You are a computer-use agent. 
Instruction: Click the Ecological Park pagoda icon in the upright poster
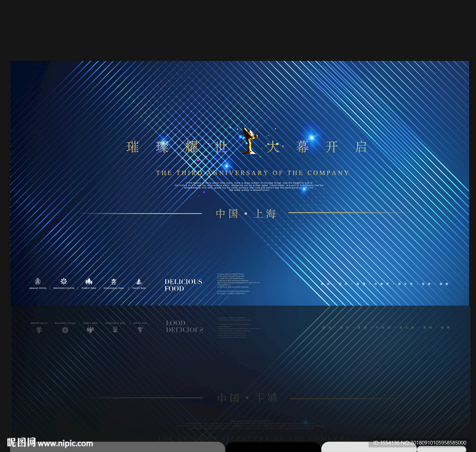click(113, 282)
